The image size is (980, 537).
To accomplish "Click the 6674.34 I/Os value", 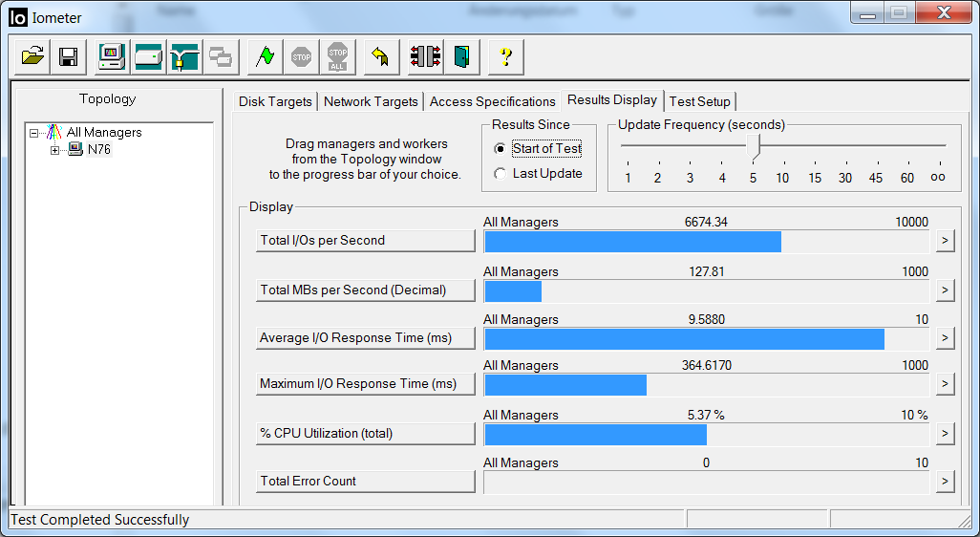I will click(x=706, y=222).
